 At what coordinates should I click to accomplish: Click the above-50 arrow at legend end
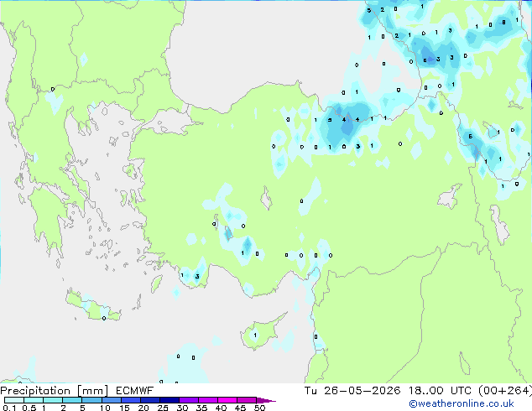(266, 400)
